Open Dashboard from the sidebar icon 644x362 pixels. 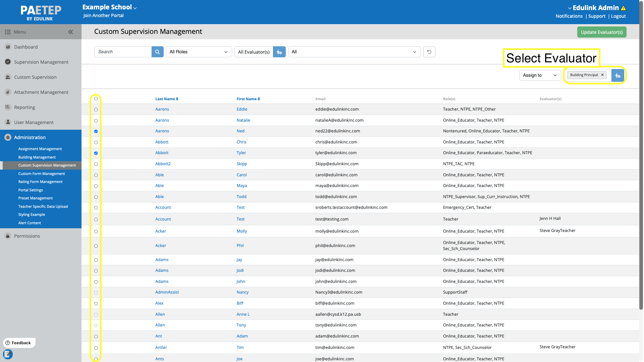coord(8,47)
